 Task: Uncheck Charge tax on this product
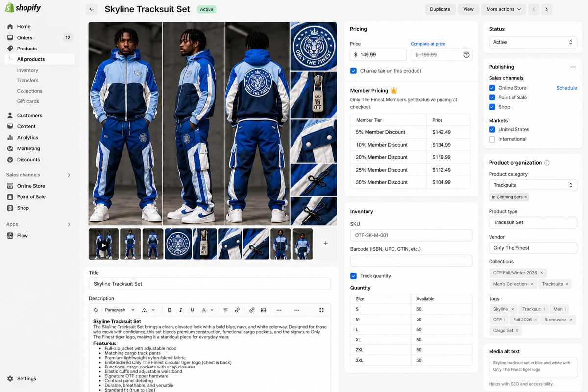353,71
